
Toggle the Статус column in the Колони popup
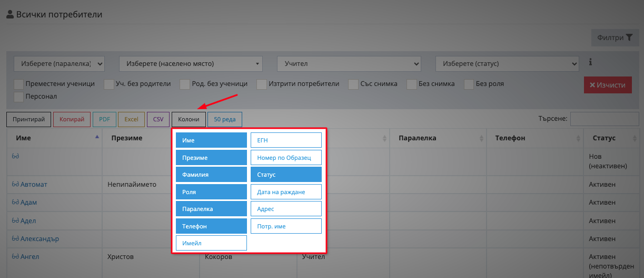(x=286, y=174)
